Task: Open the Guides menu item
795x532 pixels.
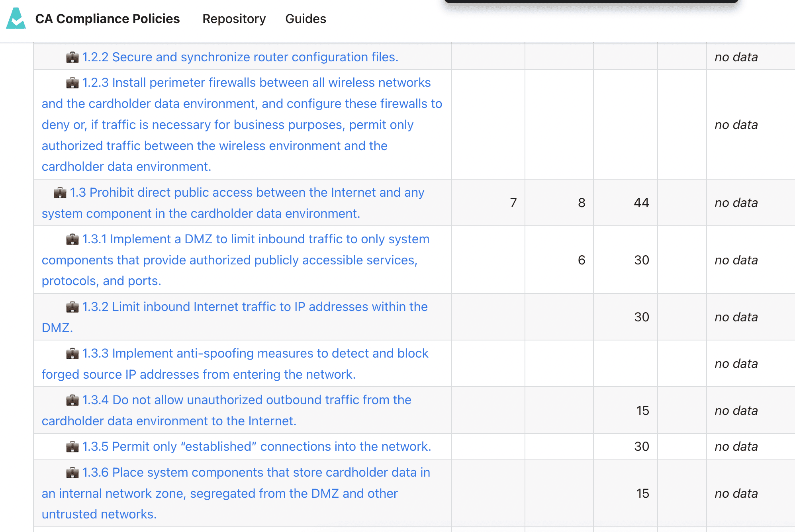Action: click(305, 19)
